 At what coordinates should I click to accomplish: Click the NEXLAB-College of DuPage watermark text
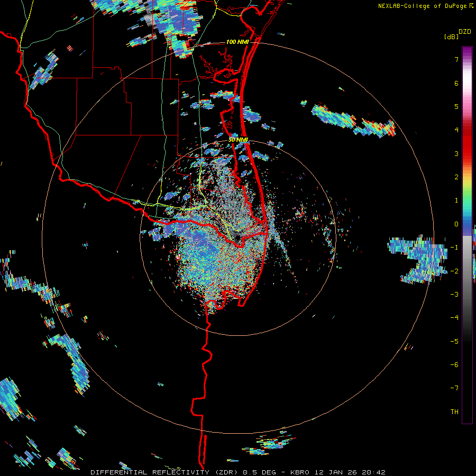click(423, 6)
